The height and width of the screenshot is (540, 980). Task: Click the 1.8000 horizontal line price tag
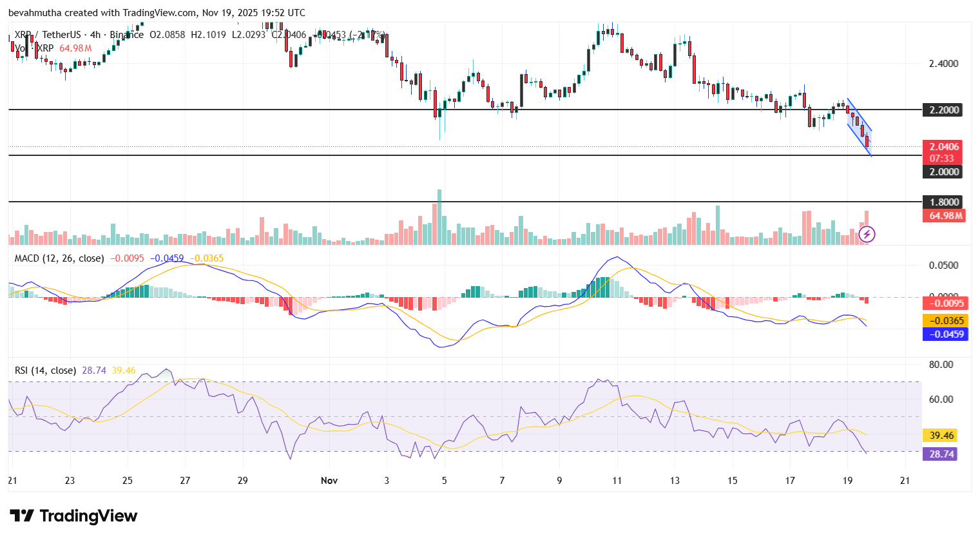point(943,202)
